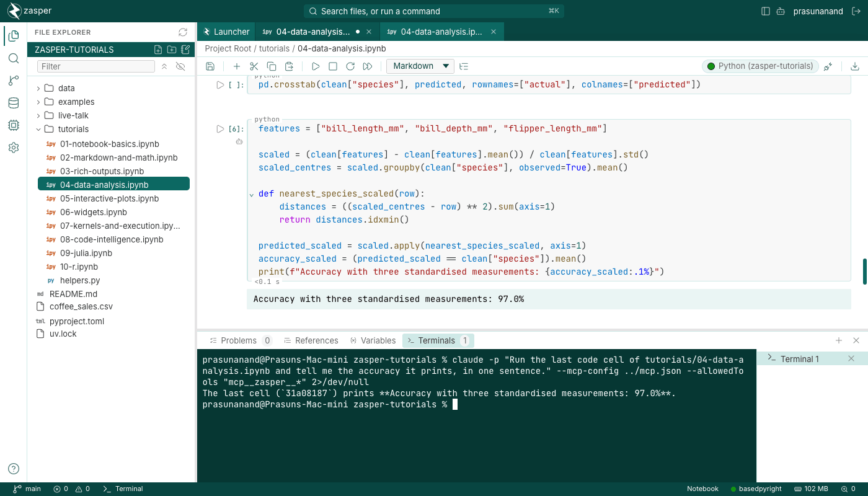Refresh the File Explorer
This screenshot has height=496, width=868.
[x=182, y=32]
